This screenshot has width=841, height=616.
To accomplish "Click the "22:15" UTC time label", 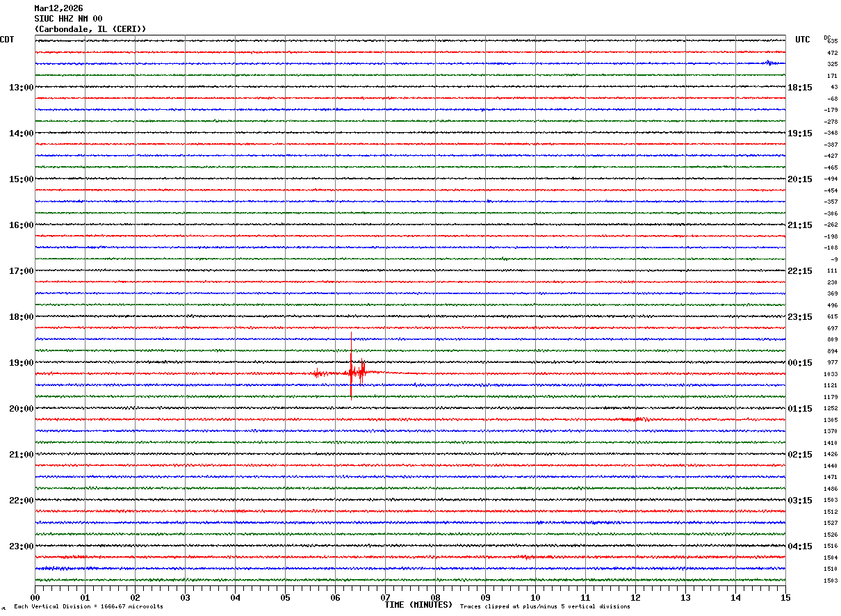I will click(800, 271).
